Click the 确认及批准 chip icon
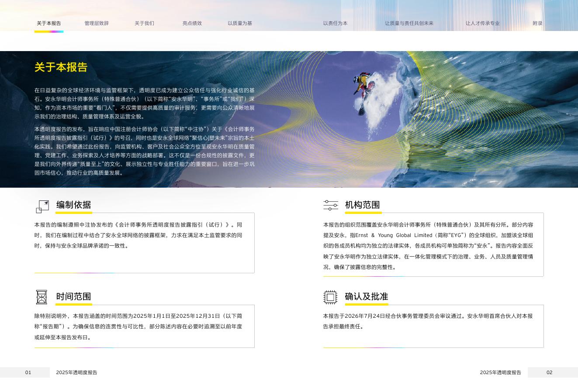Image resolution: width=578 pixels, height=392 pixels. (330, 297)
